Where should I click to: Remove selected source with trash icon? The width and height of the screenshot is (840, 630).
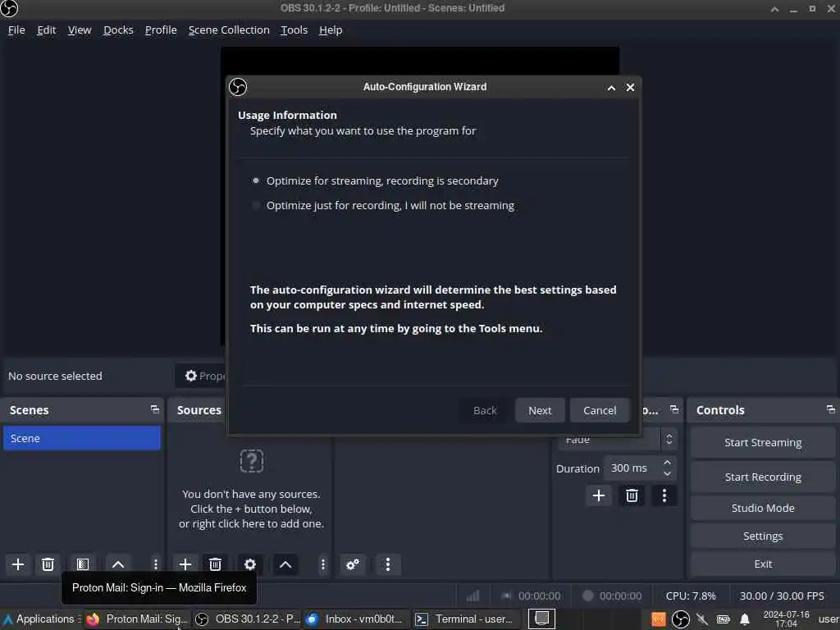pyautogui.click(x=216, y=564)
